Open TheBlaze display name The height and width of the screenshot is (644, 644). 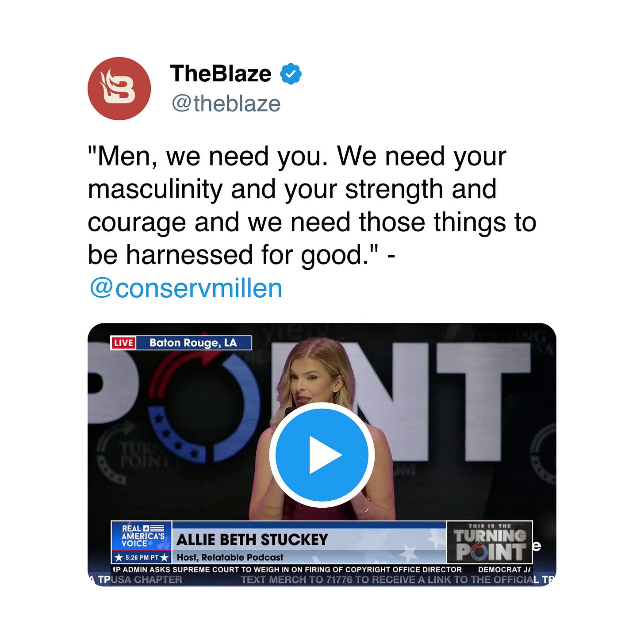[x=221, y=73]
